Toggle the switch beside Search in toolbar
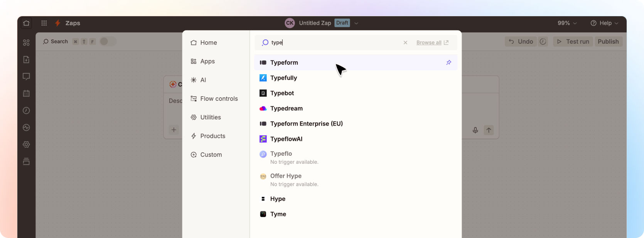This screenshot has width=644, height=238. (x=108, y=41)
